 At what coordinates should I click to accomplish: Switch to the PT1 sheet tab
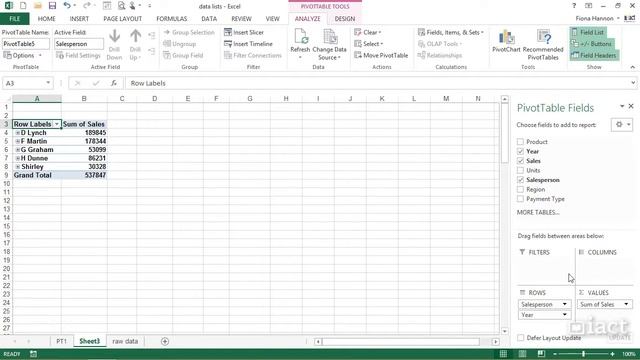point(61,341)
